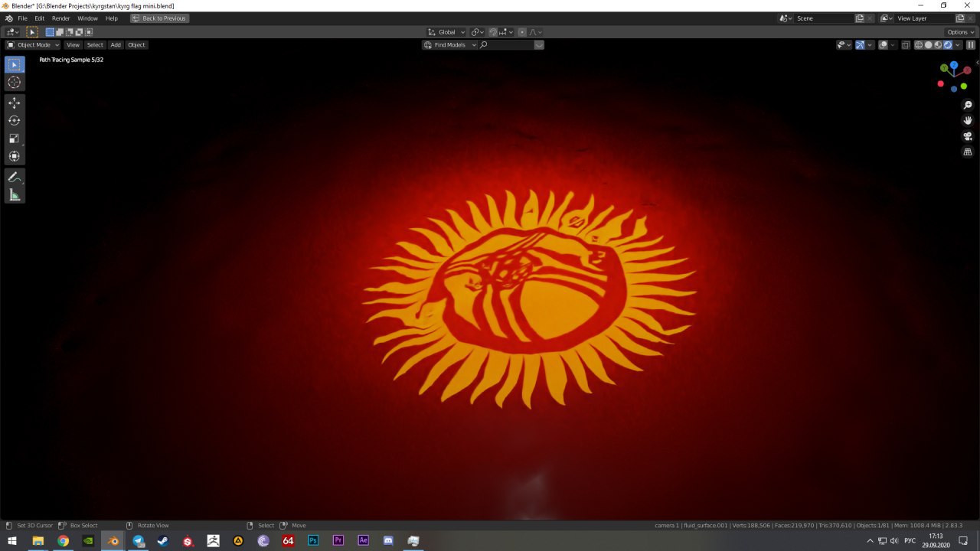Toggle the camera view icon

pyautogui.click(x=968, y=136)
